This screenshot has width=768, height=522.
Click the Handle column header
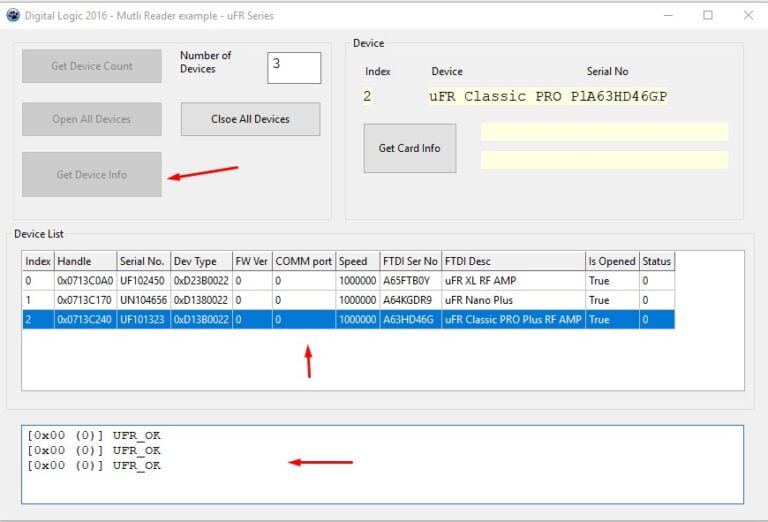(x=85, y=261)
